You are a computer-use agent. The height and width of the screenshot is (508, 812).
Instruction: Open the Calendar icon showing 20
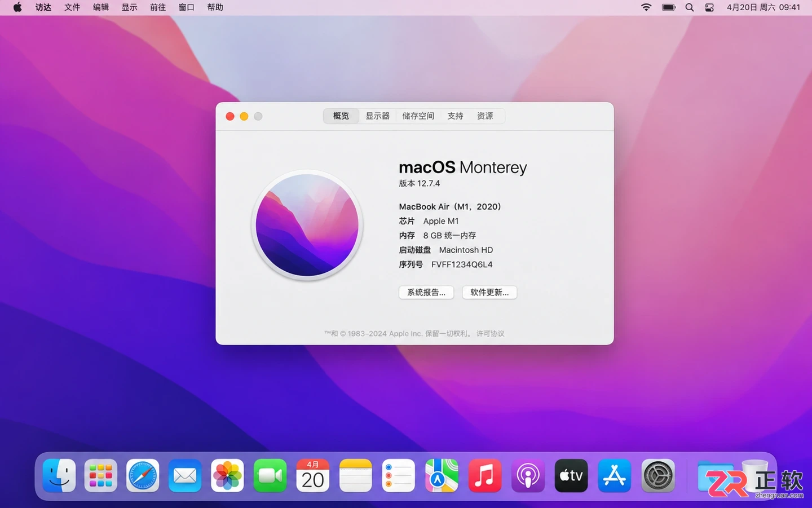[313, 475]
